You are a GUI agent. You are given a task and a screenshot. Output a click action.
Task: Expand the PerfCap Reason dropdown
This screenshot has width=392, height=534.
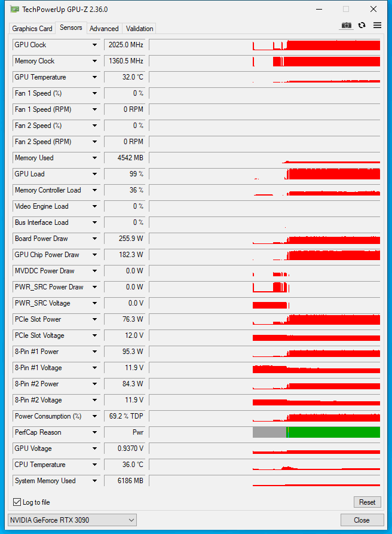click(94, 432)
